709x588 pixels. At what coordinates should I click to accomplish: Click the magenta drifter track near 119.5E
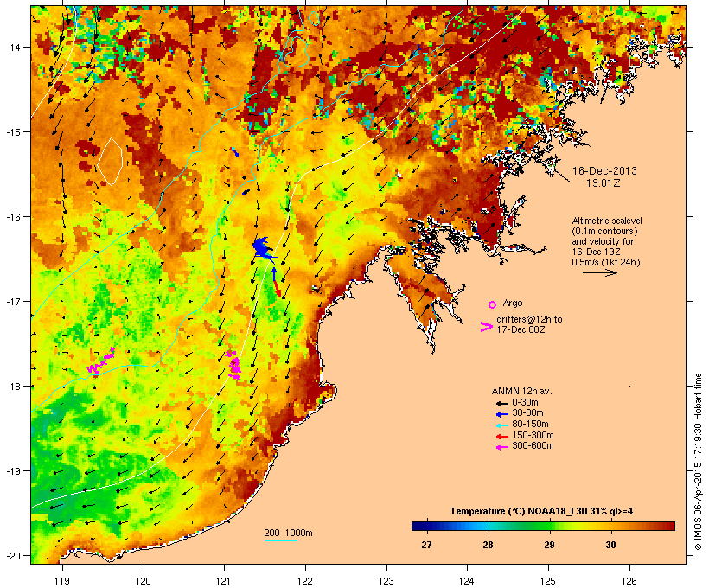point(101,362)
